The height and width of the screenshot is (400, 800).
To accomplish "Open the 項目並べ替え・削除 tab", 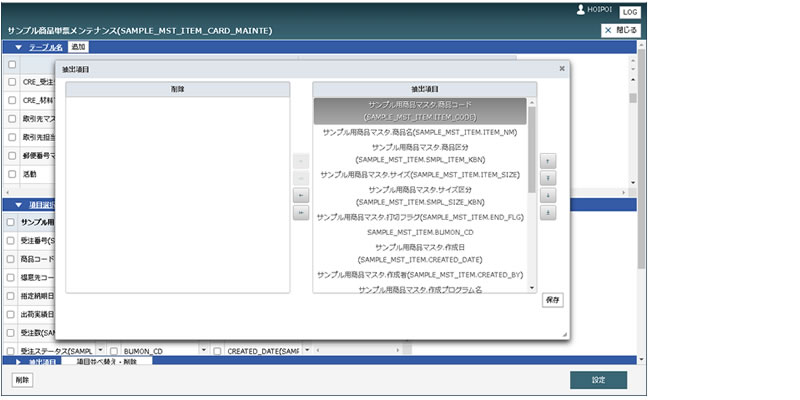I will [x=107, y=361].
